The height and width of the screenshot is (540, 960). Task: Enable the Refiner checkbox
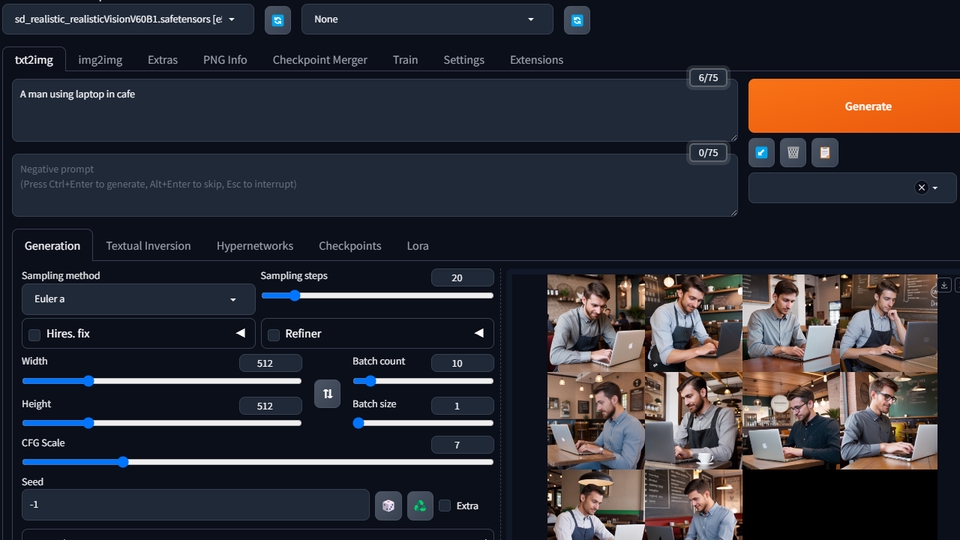274,334
